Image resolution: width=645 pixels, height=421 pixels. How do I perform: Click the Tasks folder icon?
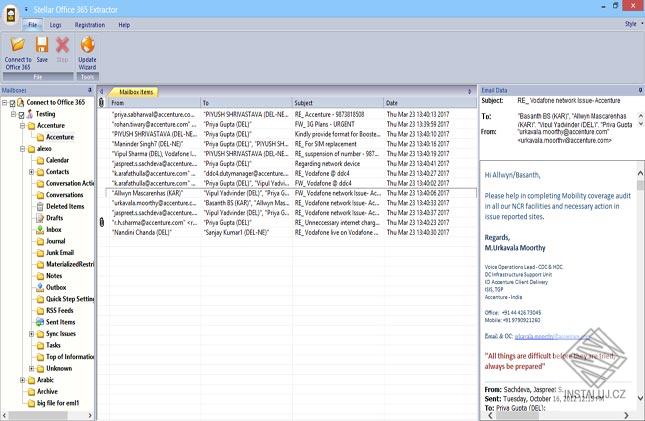[x=40, y=345]
